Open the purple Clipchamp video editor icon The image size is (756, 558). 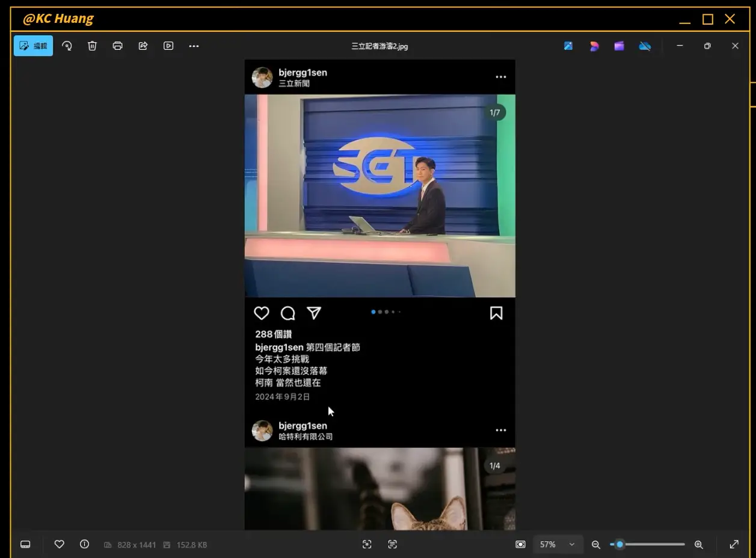tap(619, 46)
